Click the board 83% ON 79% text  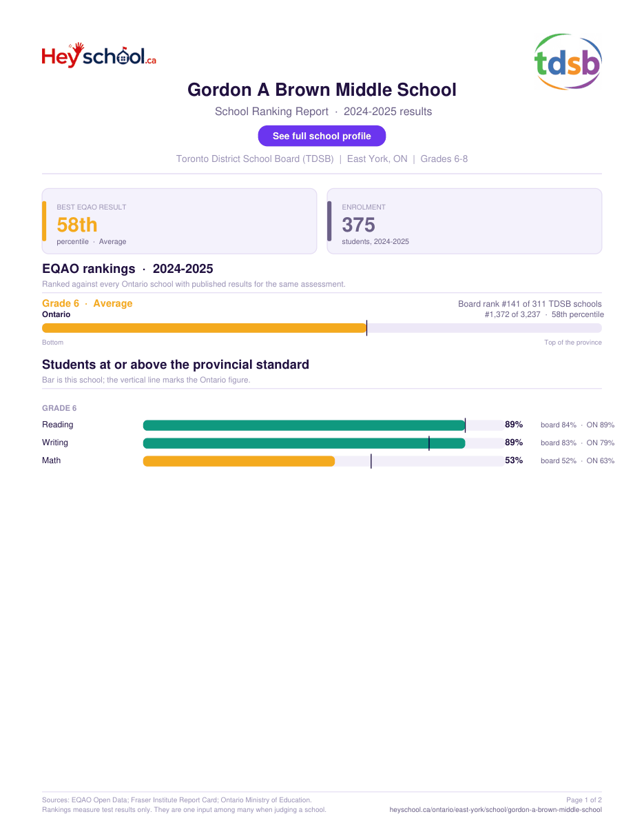point(577,443)
